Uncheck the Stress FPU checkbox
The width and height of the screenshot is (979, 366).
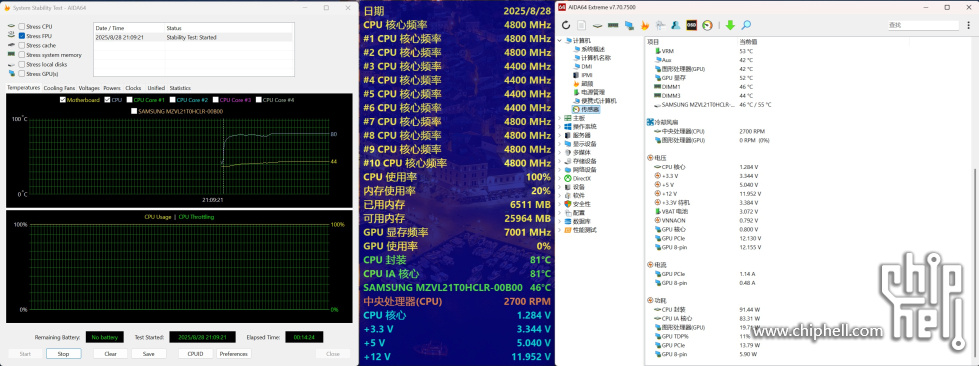pyautogui.click(x=22, y=36)
